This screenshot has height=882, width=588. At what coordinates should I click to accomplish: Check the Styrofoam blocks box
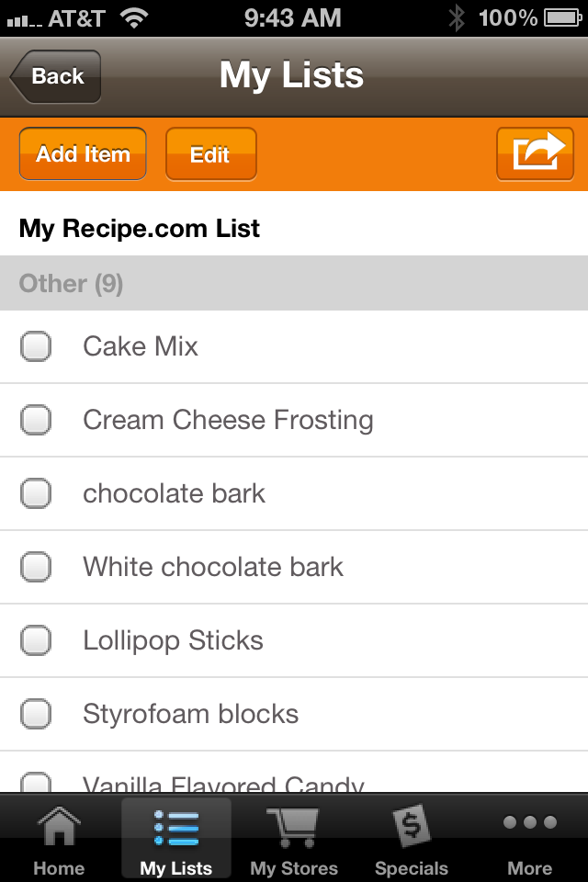tap(36, 714)
